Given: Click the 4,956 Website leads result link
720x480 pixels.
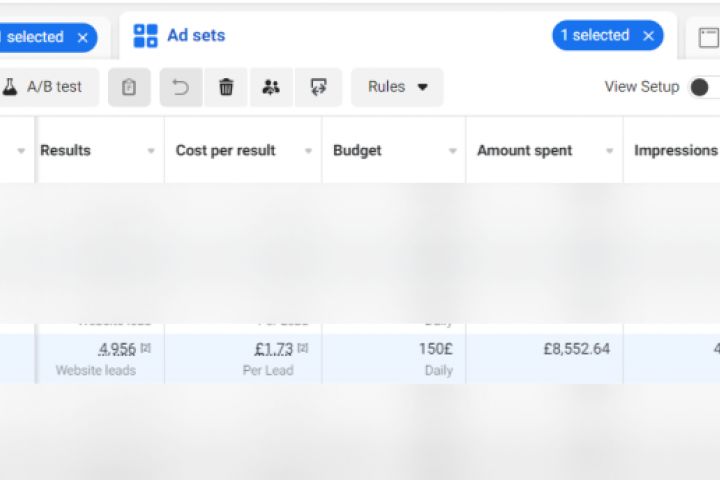Looking at the screenshot, I should click(117, 349).
